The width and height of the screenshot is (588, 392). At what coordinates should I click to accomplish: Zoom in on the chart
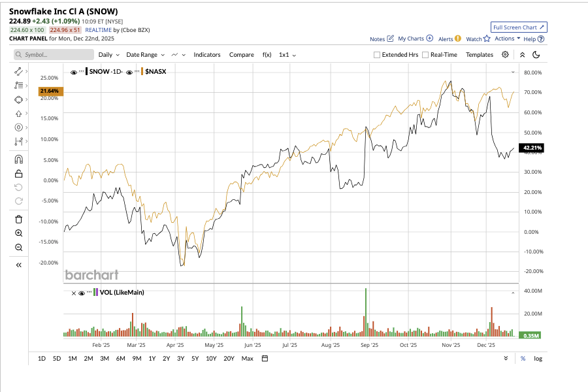pos(18,233)
